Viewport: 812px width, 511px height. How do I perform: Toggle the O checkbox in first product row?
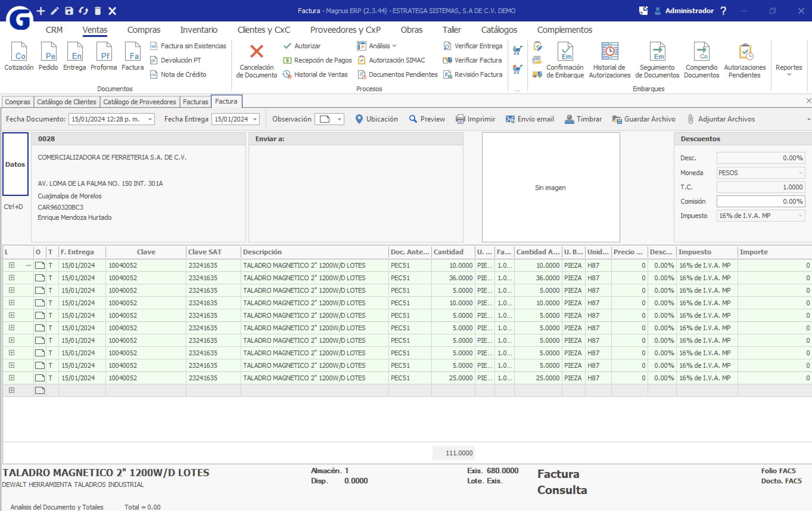point(40,266)
